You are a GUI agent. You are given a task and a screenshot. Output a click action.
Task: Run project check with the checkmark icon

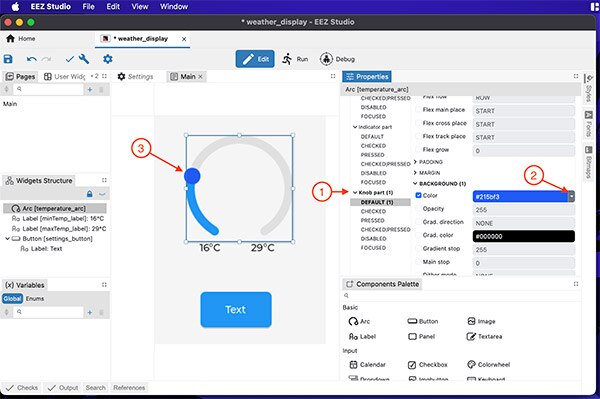coord(69,59)
